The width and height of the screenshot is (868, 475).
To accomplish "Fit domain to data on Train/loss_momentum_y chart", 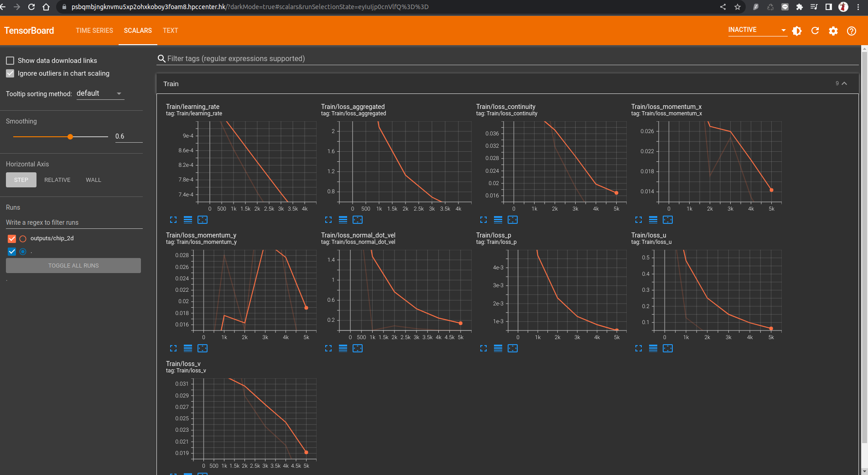I will click(203, 348).
